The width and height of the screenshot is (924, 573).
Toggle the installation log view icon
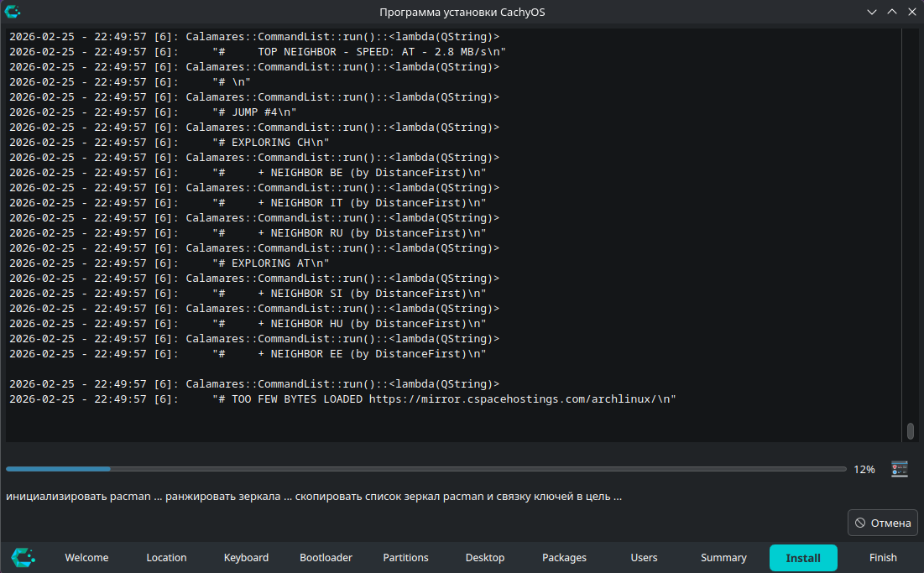[900, 469]
